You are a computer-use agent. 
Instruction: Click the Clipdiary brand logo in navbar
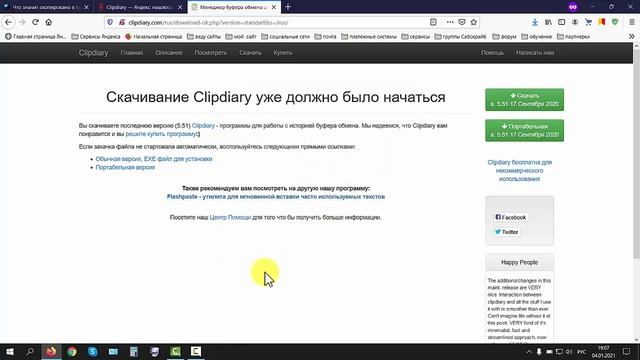pos(93,53)
